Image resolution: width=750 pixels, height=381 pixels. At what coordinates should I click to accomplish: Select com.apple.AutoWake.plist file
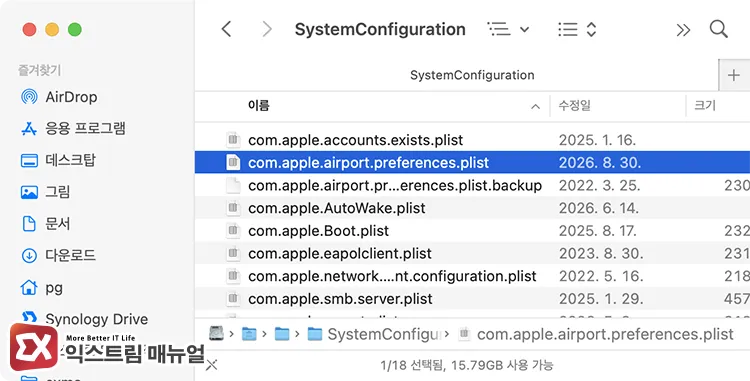coord(337,208)
